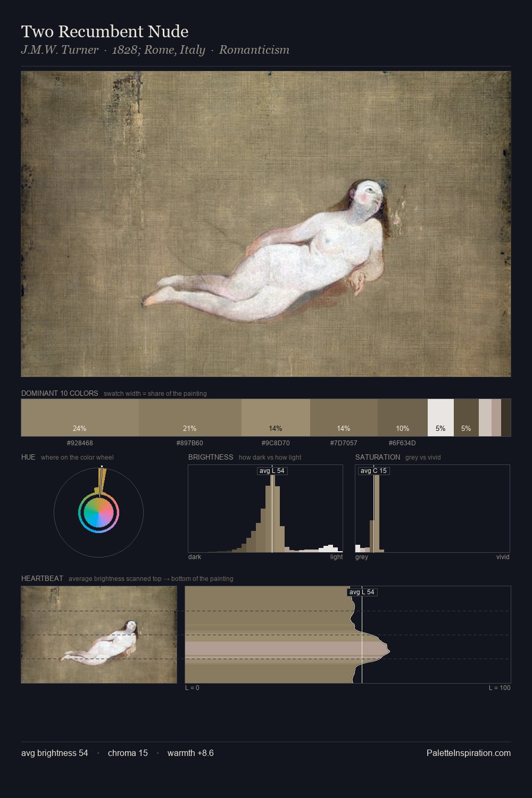Click the 'L = 0' axis label
532x798 pixels.
coord(192,688)
